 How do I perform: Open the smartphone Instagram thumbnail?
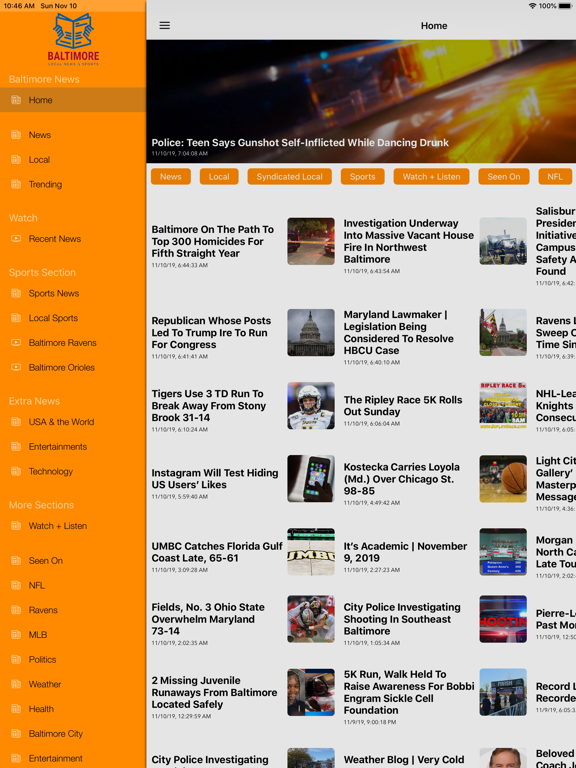311,479
